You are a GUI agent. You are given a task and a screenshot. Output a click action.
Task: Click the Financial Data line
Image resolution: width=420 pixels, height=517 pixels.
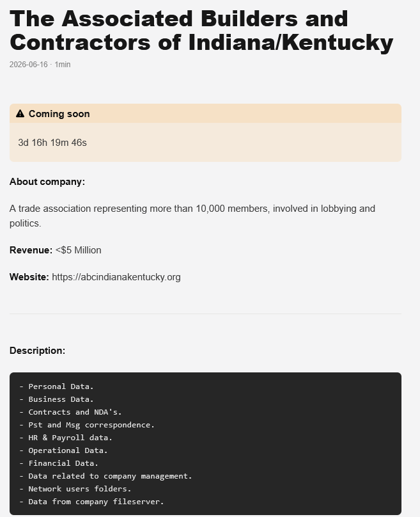[59, 463]
